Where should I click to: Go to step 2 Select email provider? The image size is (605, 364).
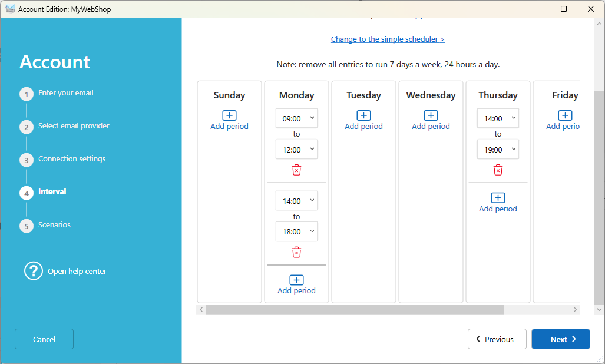pos(64,126)
